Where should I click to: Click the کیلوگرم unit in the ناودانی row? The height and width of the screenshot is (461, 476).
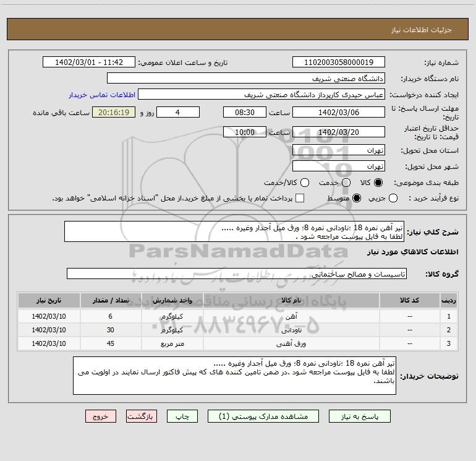tap(172, 330)
